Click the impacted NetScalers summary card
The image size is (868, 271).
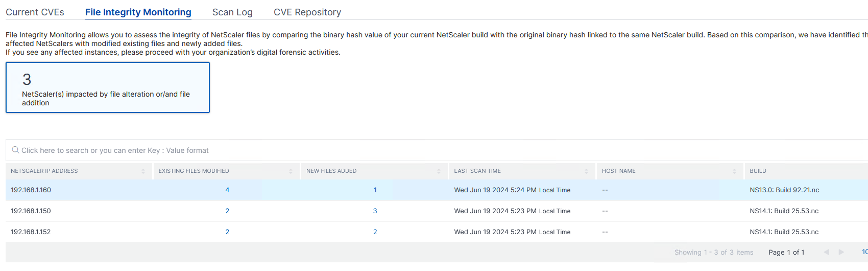point(108,87)
